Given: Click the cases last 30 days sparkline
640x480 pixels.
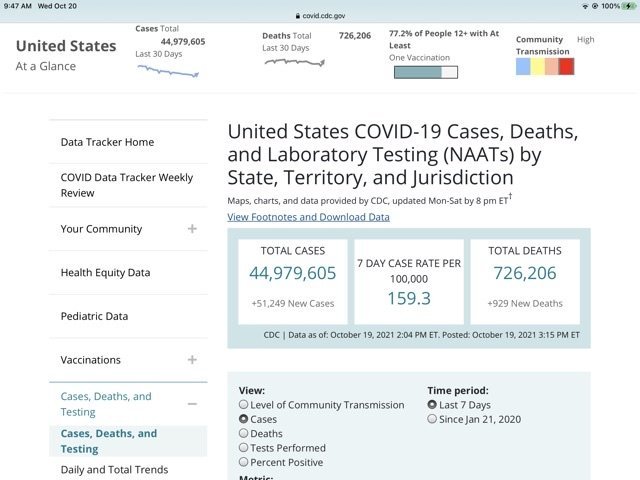Looking at the screenshot, I should pos(167,70).
